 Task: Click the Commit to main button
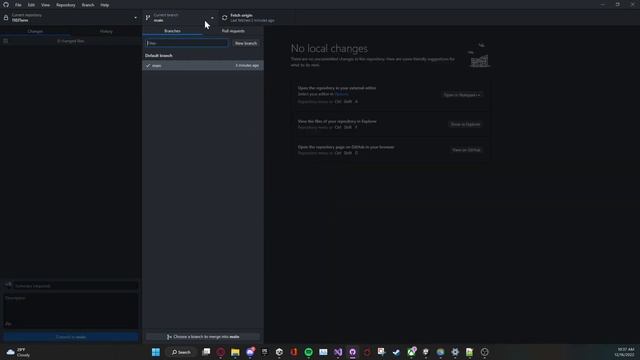coord(71,337)
